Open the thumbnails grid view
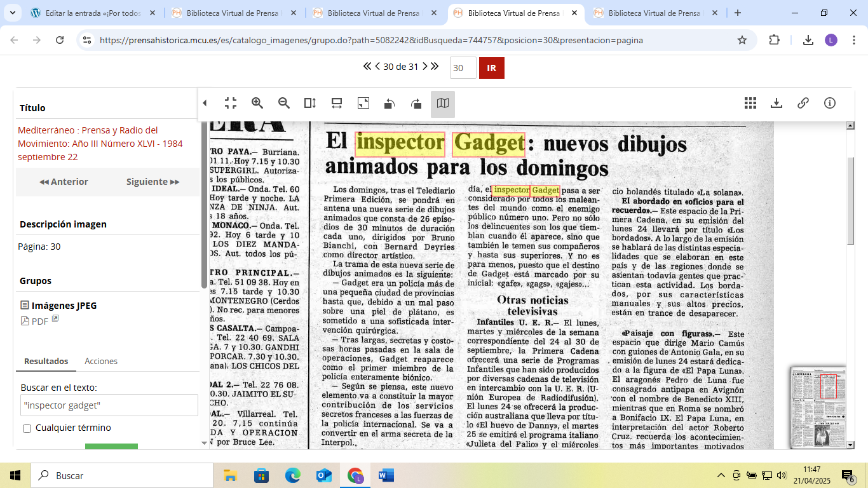This screenshot has height=488, width=868. pyautogui.click(x=750, y=103)
